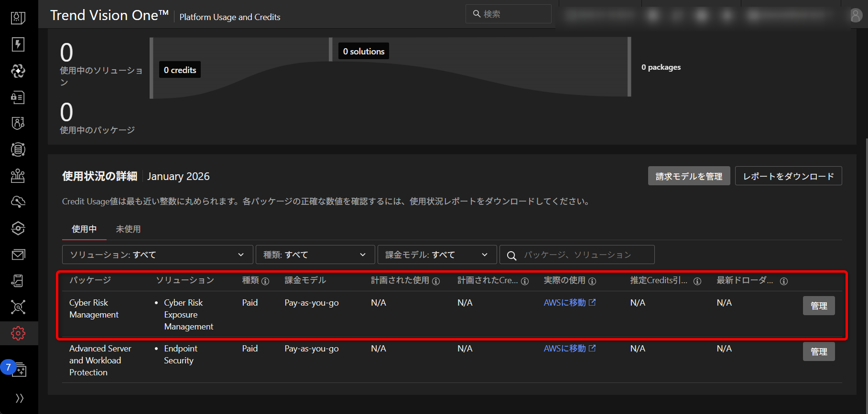Image resolution: width=868 pixels, height=414 pixels.
Task: Click 管理 button for Advanced Server and Workload
Action: pyautogui.click(x=819, y=351)
